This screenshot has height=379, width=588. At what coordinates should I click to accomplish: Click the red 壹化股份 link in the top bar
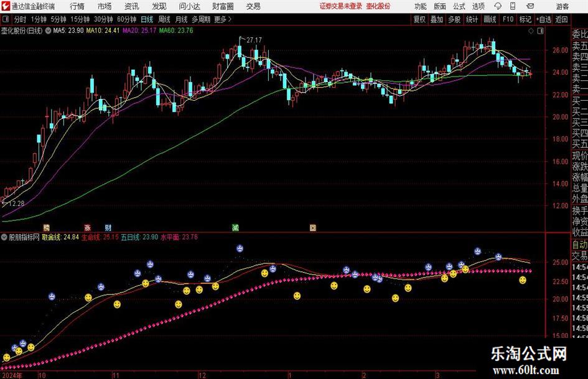pyautogui.click(x=378, y=6)
